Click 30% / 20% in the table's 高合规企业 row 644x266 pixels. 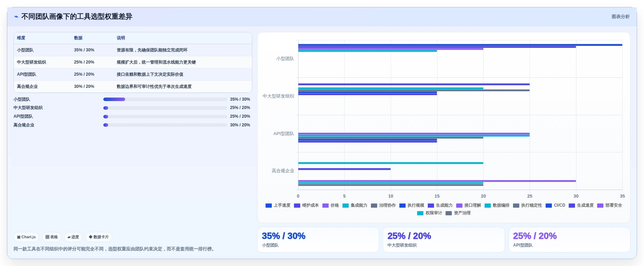pyautogui.click(x=84, y=86)
